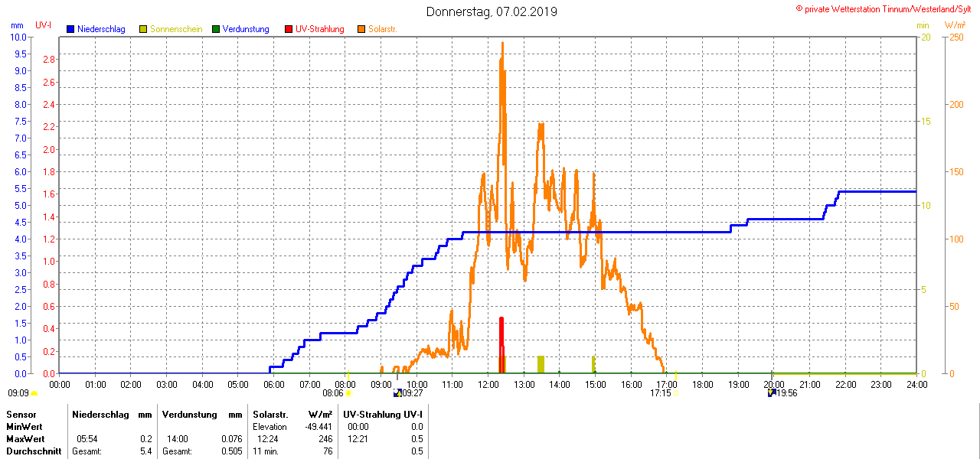Click the red UV-Strahlung bar near 12:20
The width and height of the screenshot is (980, 459).
coord(501,345)
